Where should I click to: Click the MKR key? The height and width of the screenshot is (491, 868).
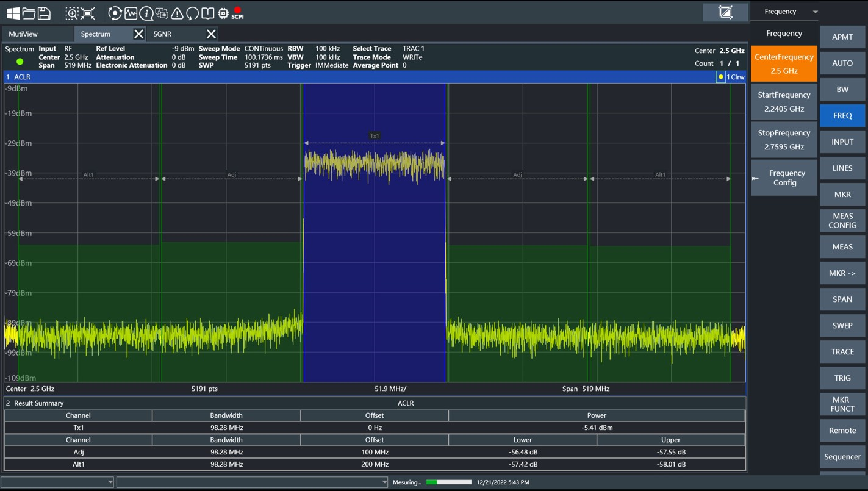click(x=842, y=194)
